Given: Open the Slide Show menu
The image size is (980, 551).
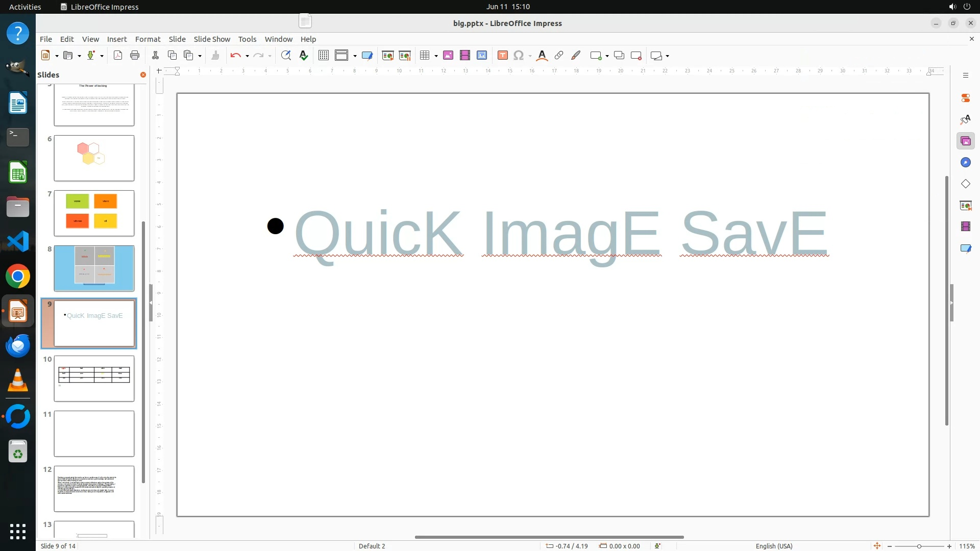Looking at the screenshot, I should point(212,39).
